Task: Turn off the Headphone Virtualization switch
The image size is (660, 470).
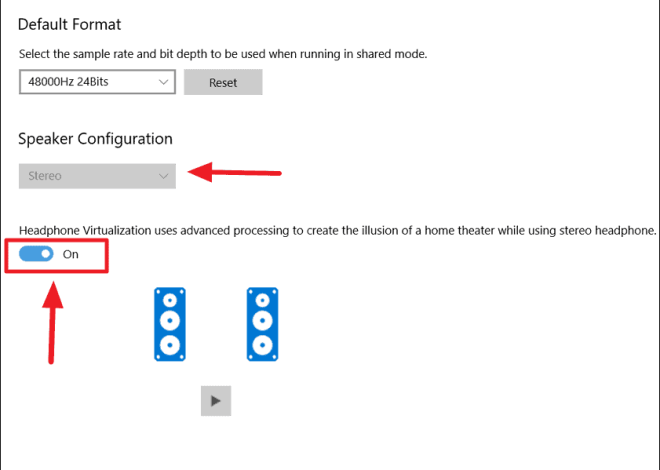Action: pyautogui.click(x=36, y=254)
